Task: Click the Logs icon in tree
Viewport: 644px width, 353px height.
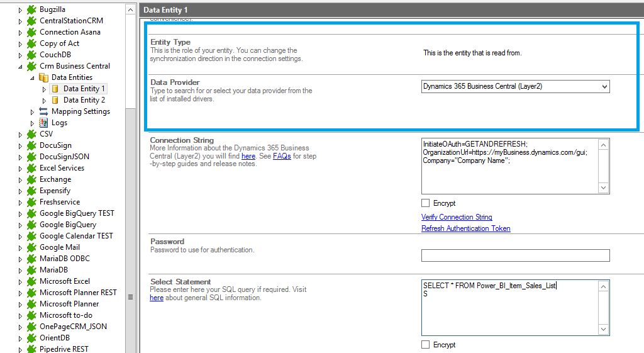Action: coord(43,123)
